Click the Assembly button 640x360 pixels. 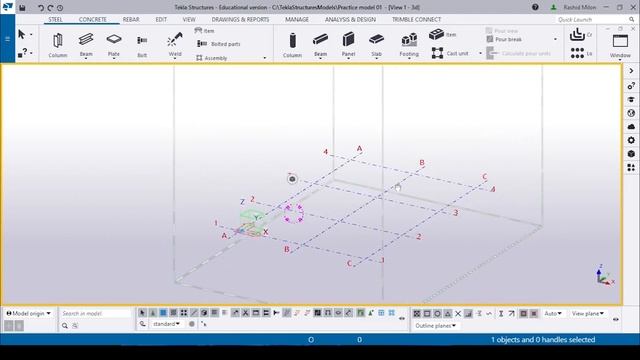[x=211, y=58]
